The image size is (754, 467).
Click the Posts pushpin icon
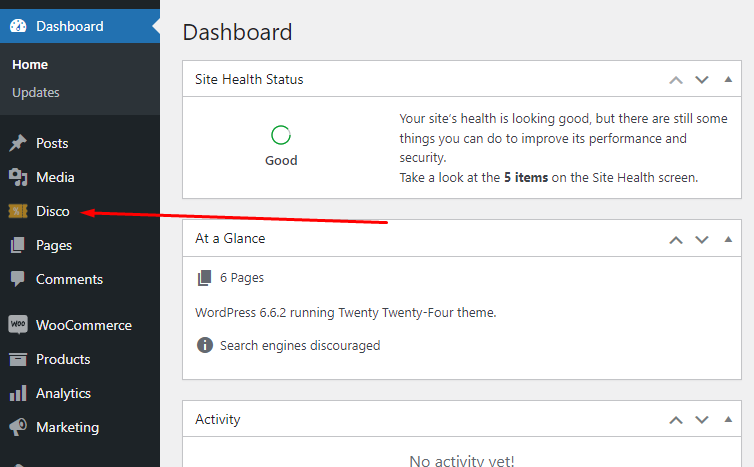[x=18, y=143]
